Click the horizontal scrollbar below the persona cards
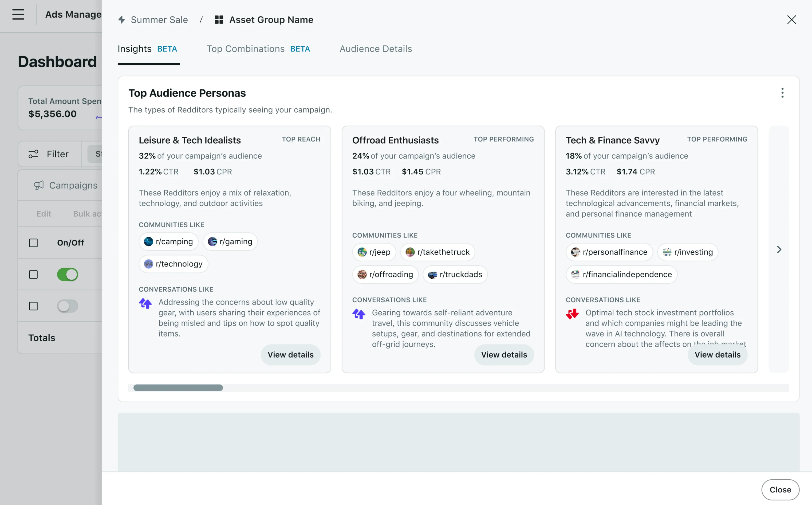This screenshot has width=812, height=505. tap(178, 388)
